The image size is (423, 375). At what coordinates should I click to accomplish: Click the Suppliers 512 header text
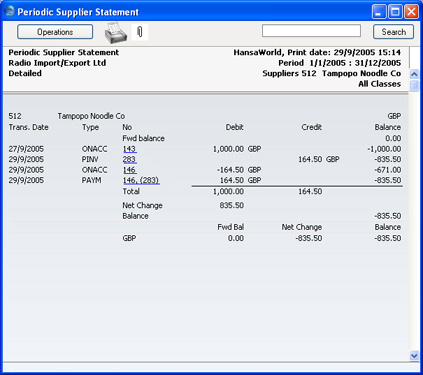coord(331,73)
